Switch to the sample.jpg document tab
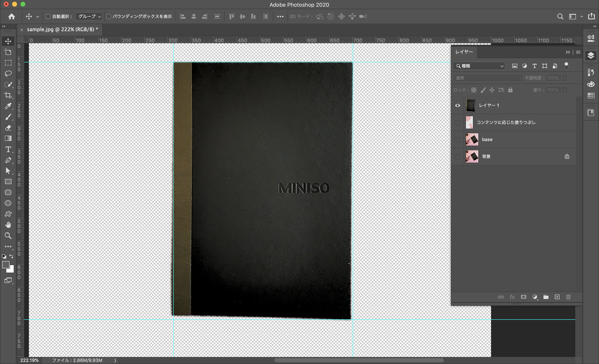599x364 pixels. point(62,29)
